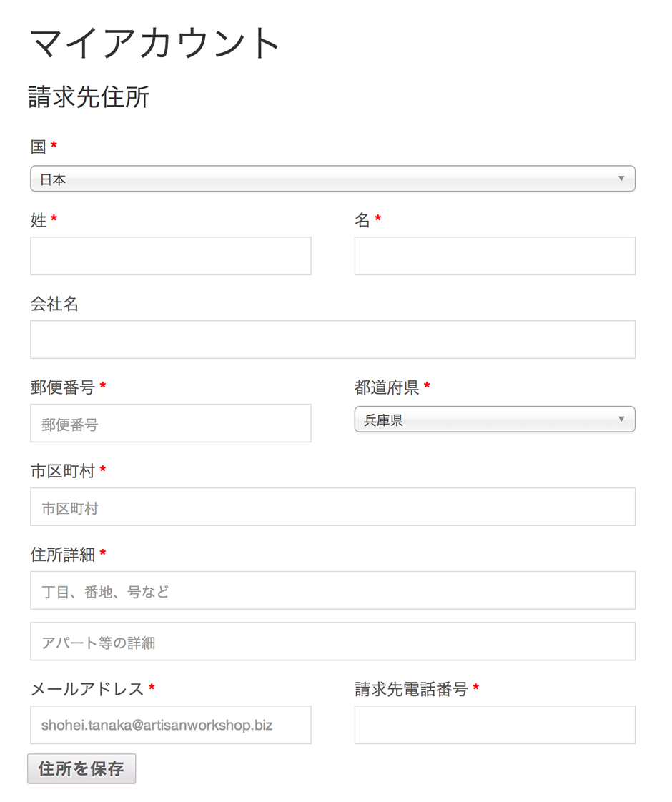Click the arrow on the 兵庫県 prefecture selector
This screenshot has height=802, width=672.
[621, 419]
